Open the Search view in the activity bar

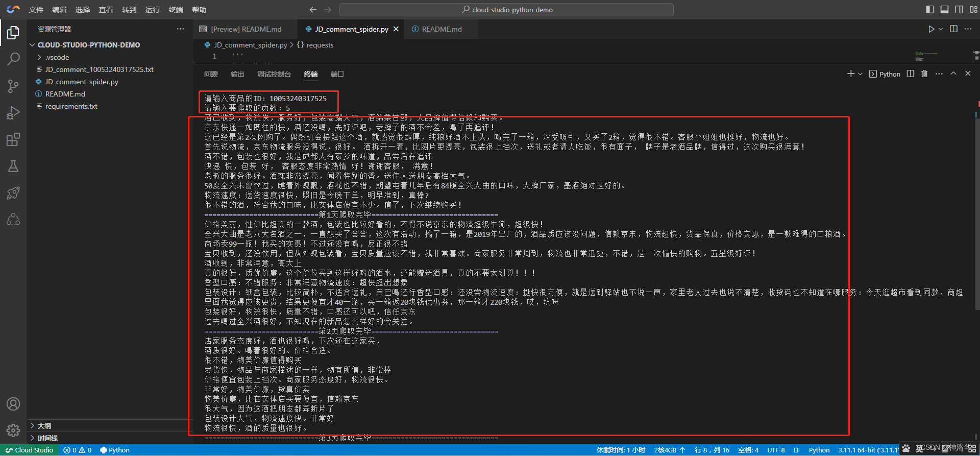[13, 59]
